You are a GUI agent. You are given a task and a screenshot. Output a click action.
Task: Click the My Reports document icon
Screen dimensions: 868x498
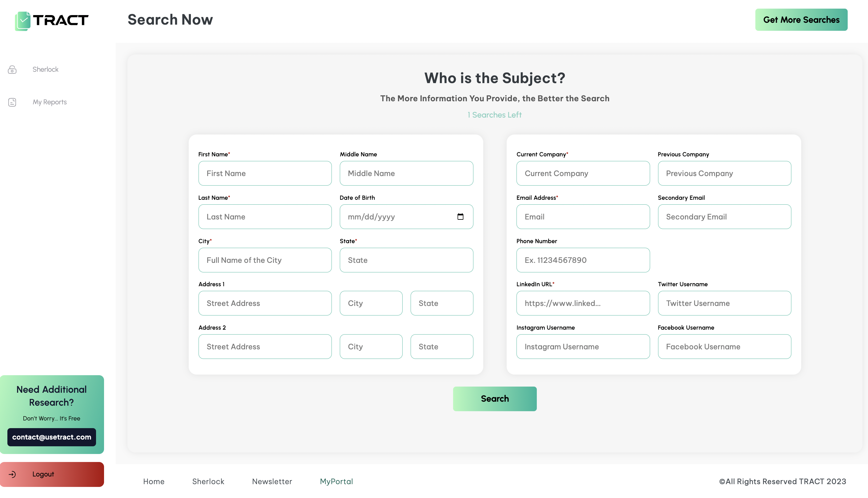[x=12, y=102]
